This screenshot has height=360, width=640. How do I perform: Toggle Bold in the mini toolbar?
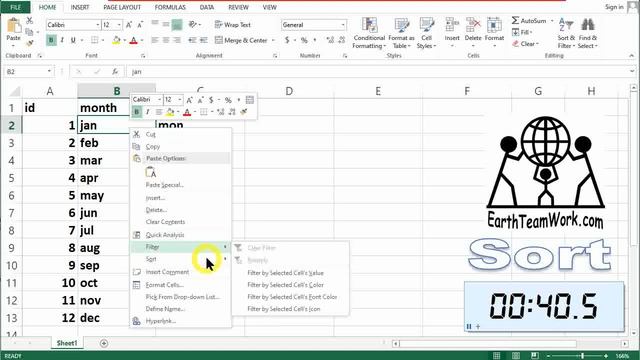pyautogui.click(x=137, y=112)
